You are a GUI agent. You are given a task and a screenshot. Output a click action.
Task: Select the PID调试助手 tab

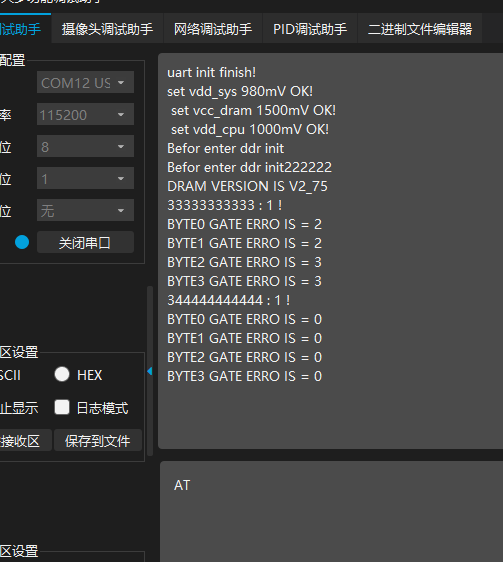[310, 29]
